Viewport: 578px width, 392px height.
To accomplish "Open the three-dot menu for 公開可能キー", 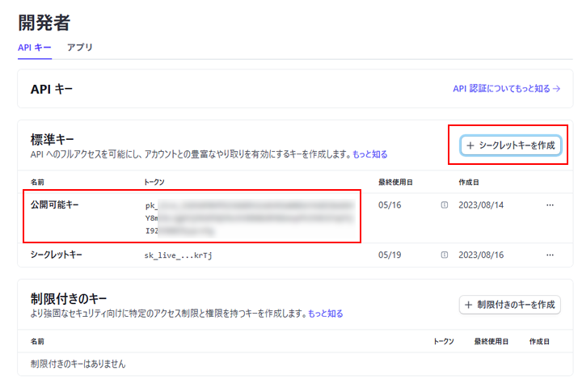I will (550, 205).
